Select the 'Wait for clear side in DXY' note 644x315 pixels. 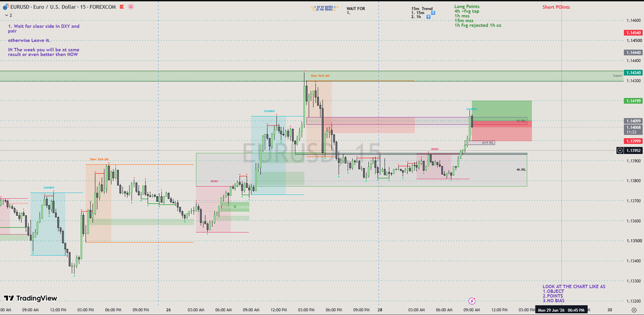click(43, 28)
